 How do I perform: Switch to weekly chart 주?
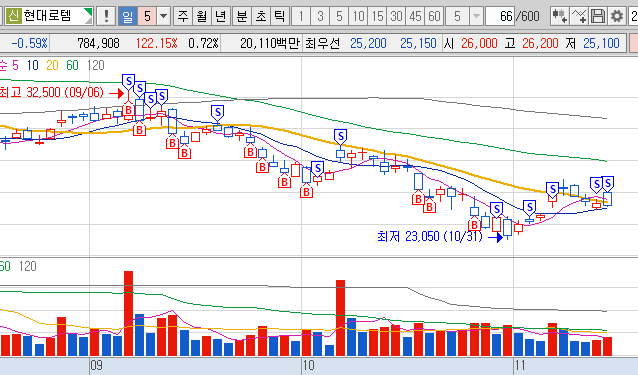point(183,16)
